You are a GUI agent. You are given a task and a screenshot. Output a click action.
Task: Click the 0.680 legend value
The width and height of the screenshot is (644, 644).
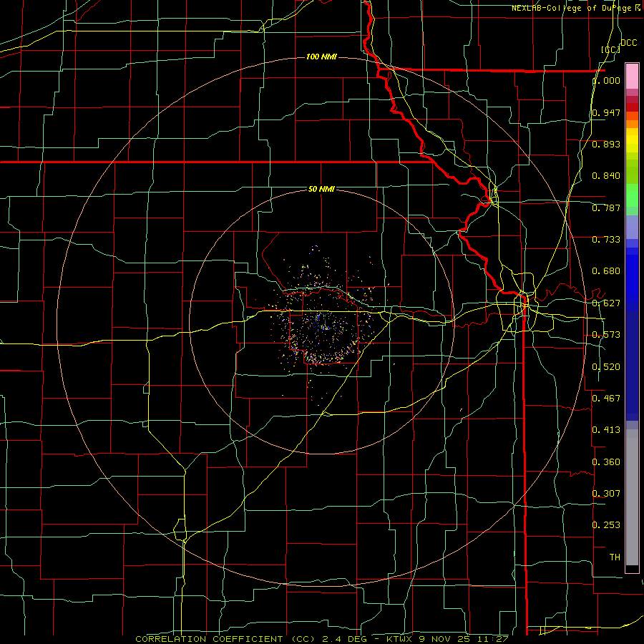click(606, 271)
